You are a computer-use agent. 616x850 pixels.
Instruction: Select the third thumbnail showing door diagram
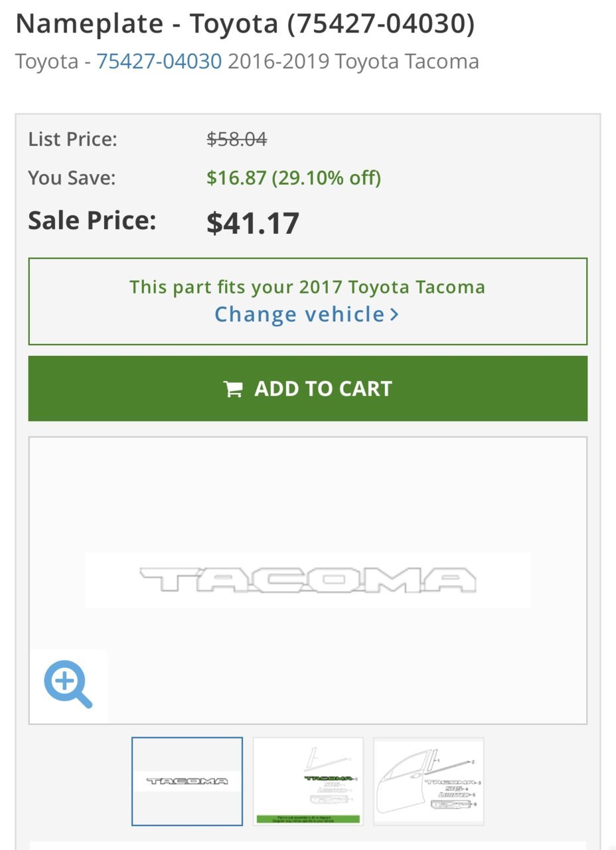429,781
